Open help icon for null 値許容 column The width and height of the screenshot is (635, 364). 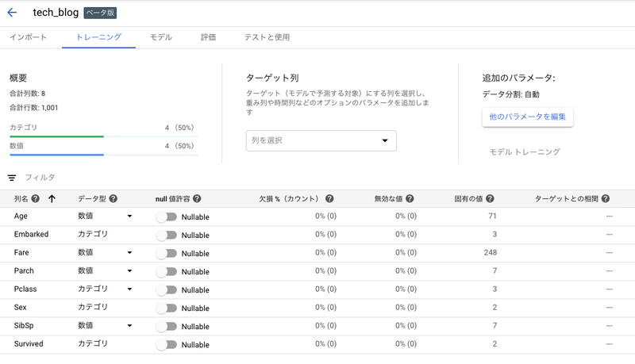point(197,199)
